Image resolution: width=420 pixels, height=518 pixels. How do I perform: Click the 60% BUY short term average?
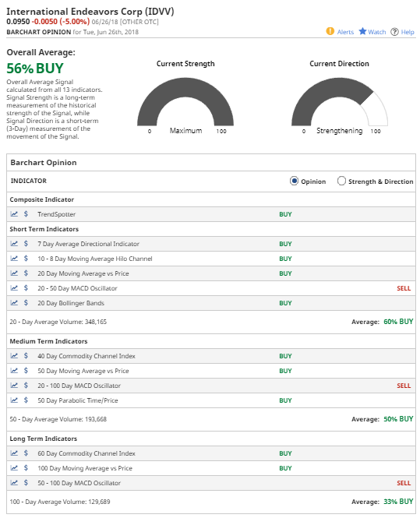[398, 322]
